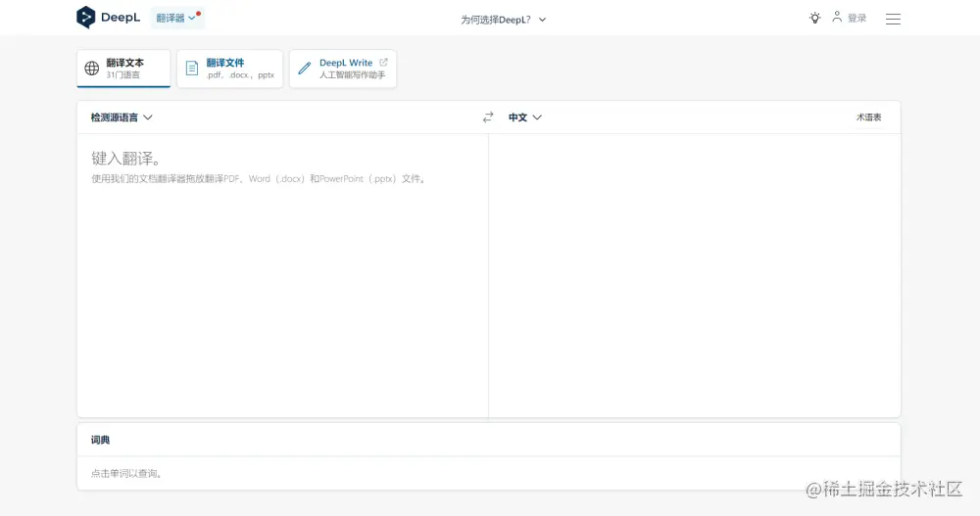Click the external-link icon beside DeepL Write

click(383, 63)
